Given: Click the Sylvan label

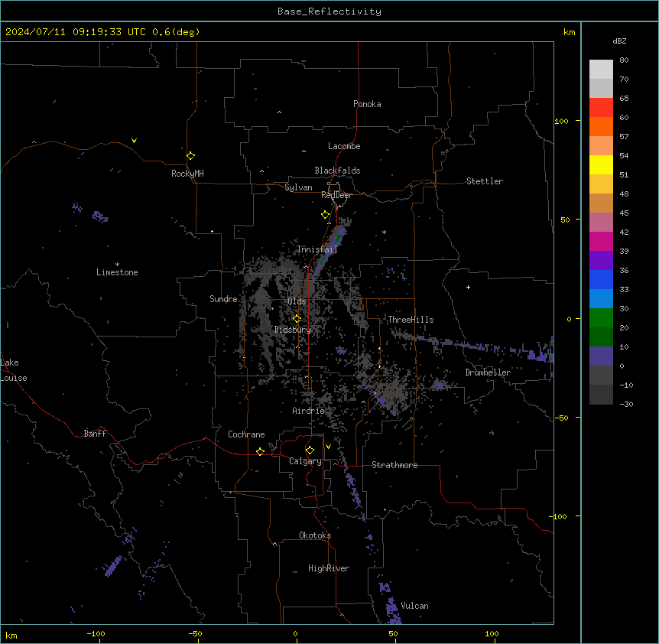Looking at the screenshot, I should [298, 187].
